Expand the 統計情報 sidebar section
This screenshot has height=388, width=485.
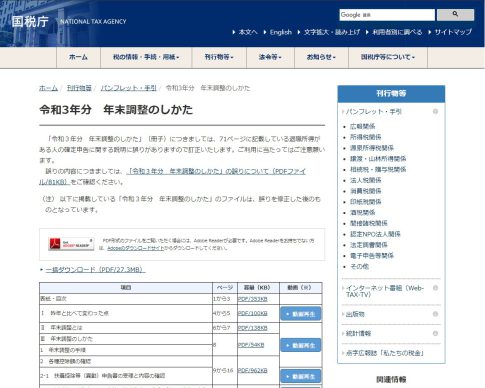click(x=435, y=333)
